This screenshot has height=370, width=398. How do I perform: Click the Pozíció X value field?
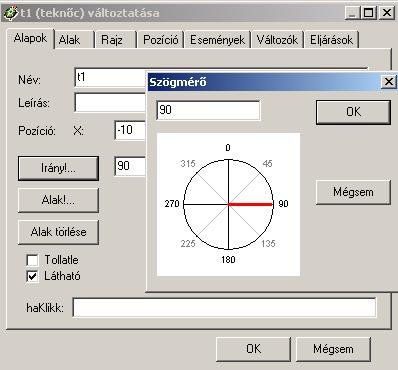(x=130, y=130)
